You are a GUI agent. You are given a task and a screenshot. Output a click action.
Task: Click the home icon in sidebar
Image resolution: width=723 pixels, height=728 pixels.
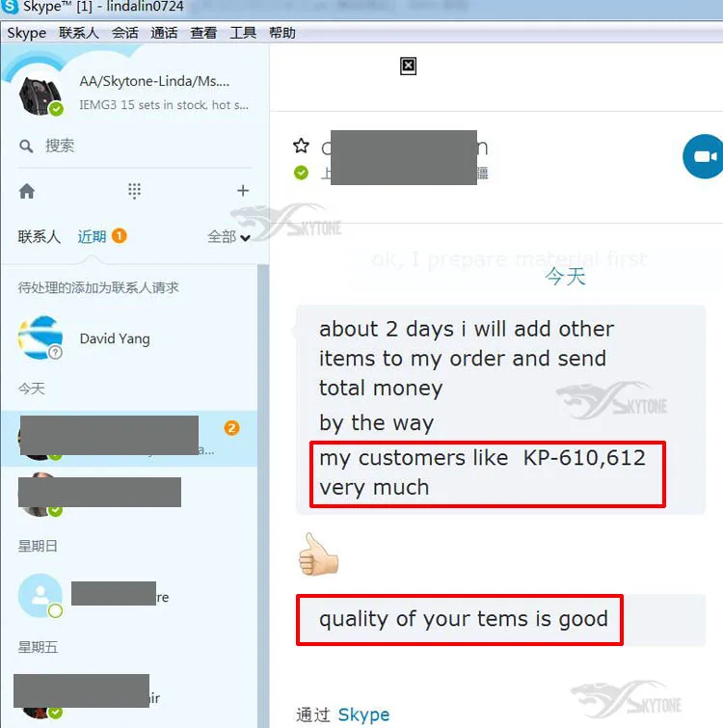tap(27, 191)
